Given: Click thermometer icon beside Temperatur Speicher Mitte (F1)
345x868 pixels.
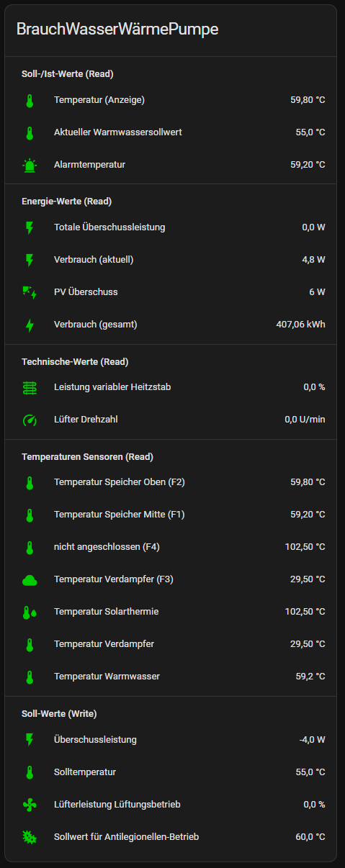Looking at the screenshot, I should [30, 515].
